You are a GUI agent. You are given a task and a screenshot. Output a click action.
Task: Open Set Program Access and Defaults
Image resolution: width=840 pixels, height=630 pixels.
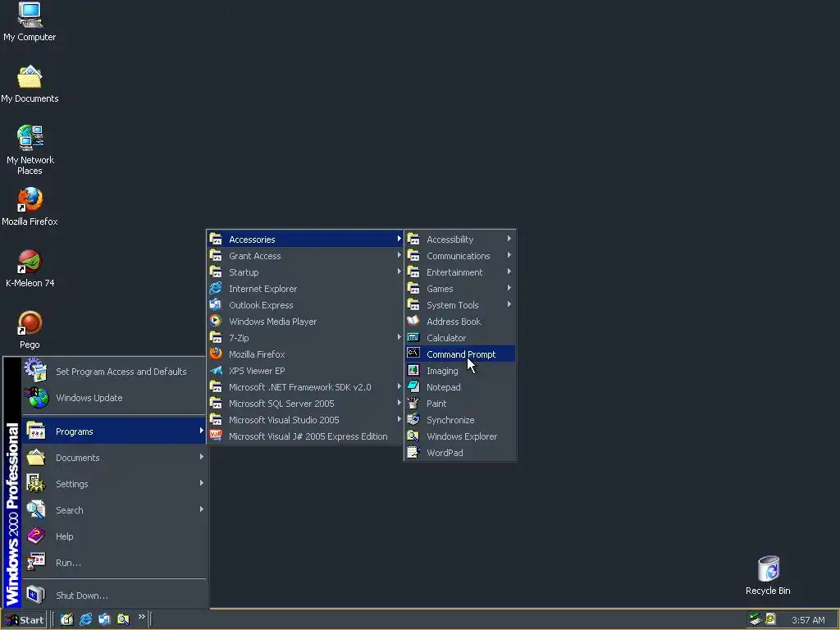(x=114, y=372)
